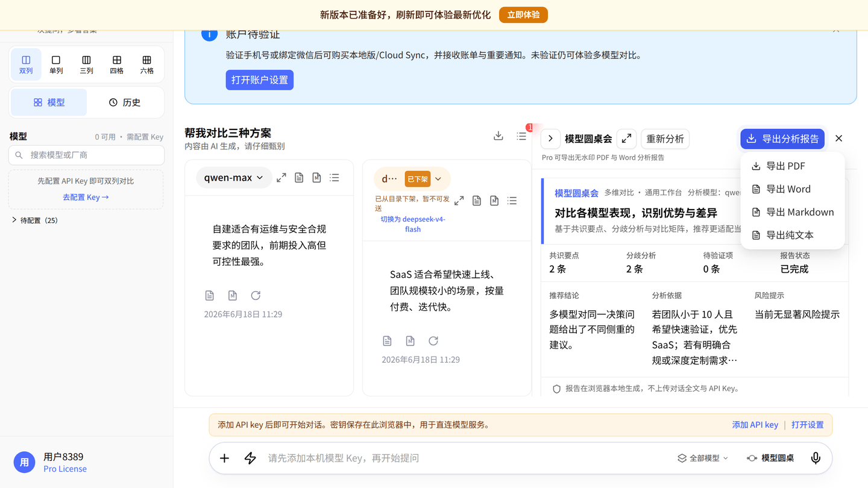This screenshot has width=868, height=488.
Task: Choose 导出 PDF from export menu
Action: [792, 166]
